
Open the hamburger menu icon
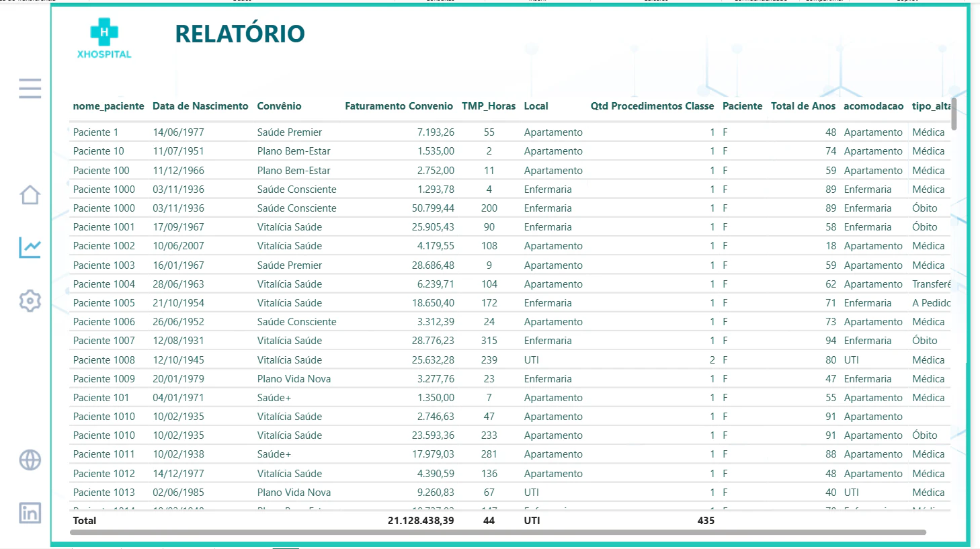30,88
